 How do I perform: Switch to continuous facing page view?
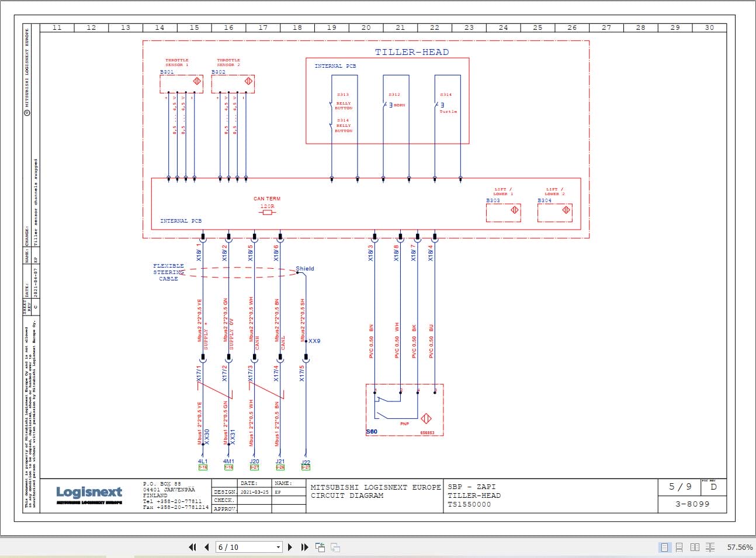(710, 547)
